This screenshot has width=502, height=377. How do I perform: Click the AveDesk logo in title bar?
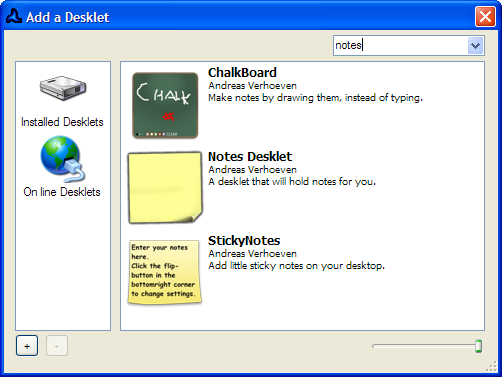tap(14, 16)
